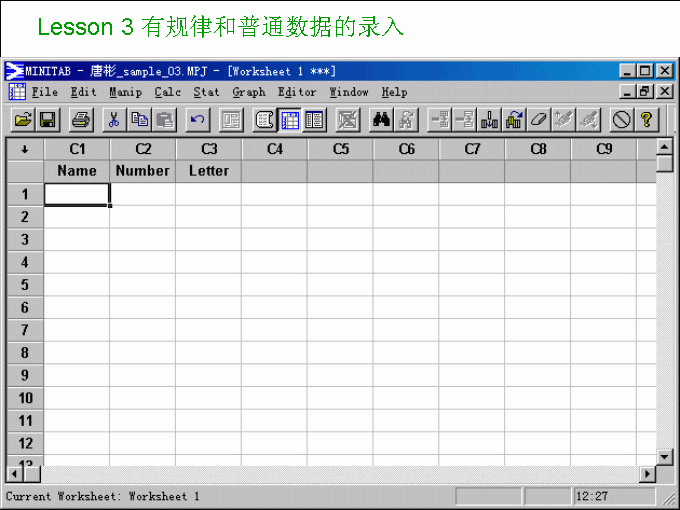Select the C1 column header
The height and width of the screenshot is (510, 680).
[x=77, y=149]
